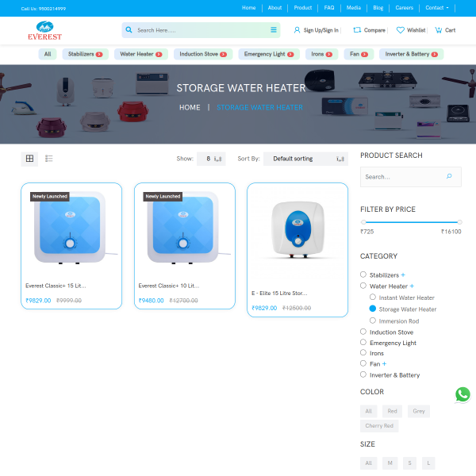Screen dimensions: 476x476
Task: Open About in top navigation
Action: 274,8
